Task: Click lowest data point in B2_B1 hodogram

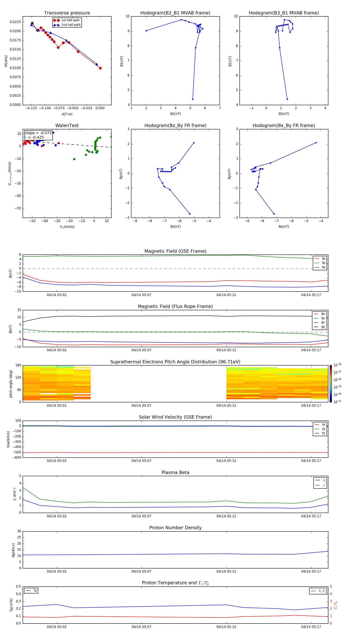Action: (193, 99)
